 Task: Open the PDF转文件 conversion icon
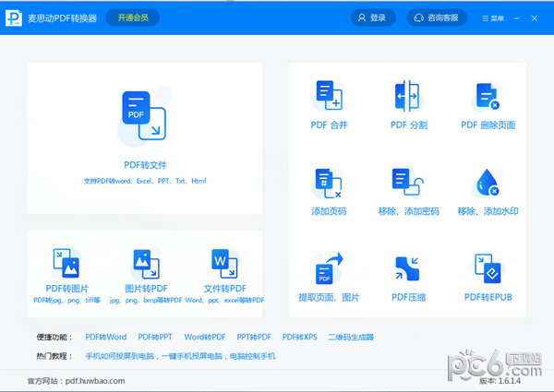[144, 115]
